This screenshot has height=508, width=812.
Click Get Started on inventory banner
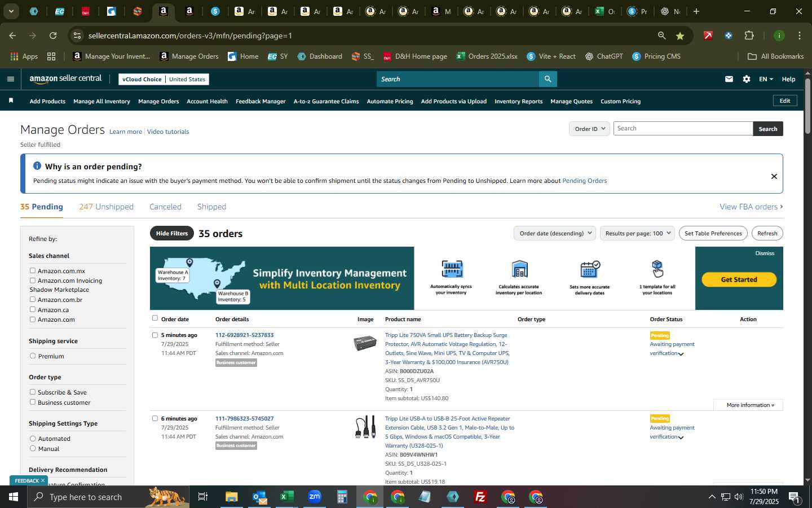click(739, 279)
